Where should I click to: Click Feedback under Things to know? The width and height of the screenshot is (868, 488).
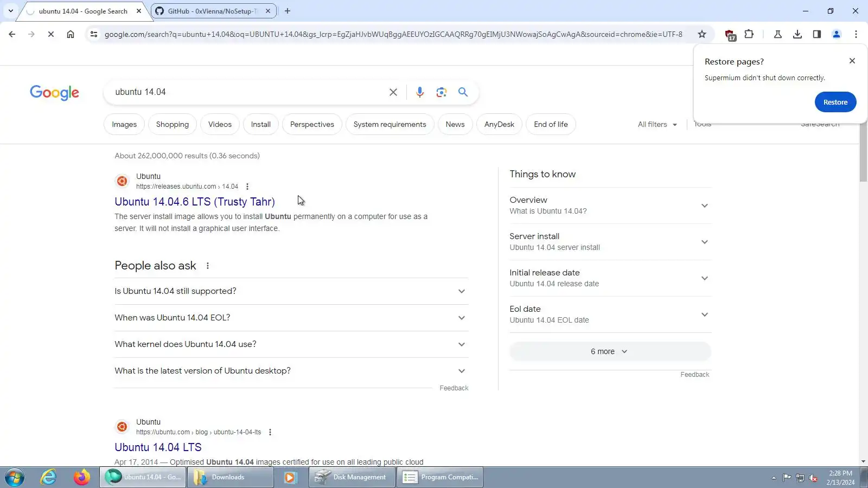tap(695, 375)
